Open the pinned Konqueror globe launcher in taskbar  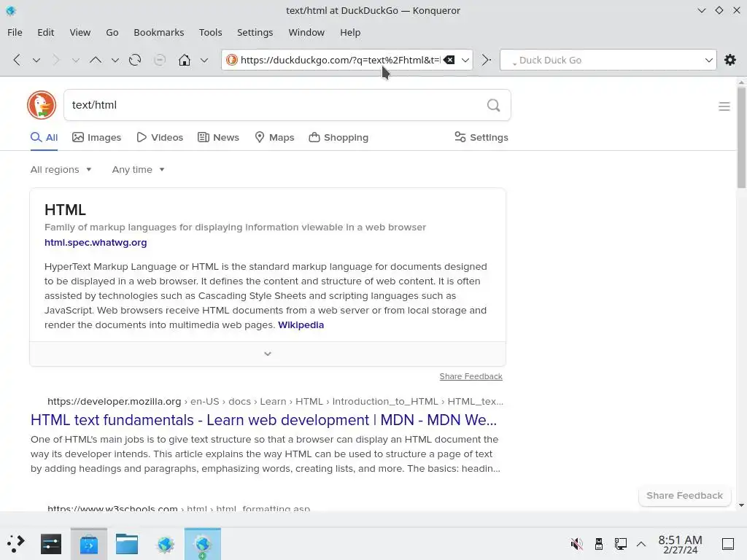[x=165, y=544]
